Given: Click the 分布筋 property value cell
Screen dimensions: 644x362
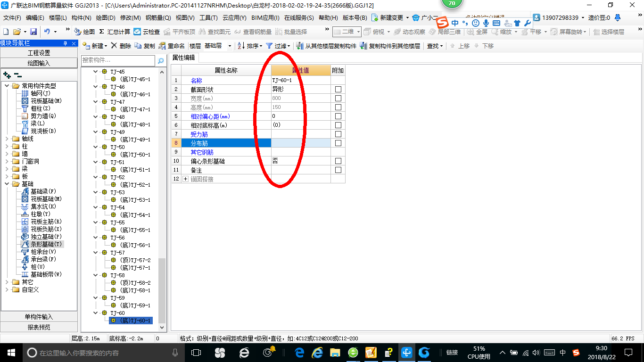Looking at the screenshot, I should pos(301,143).
